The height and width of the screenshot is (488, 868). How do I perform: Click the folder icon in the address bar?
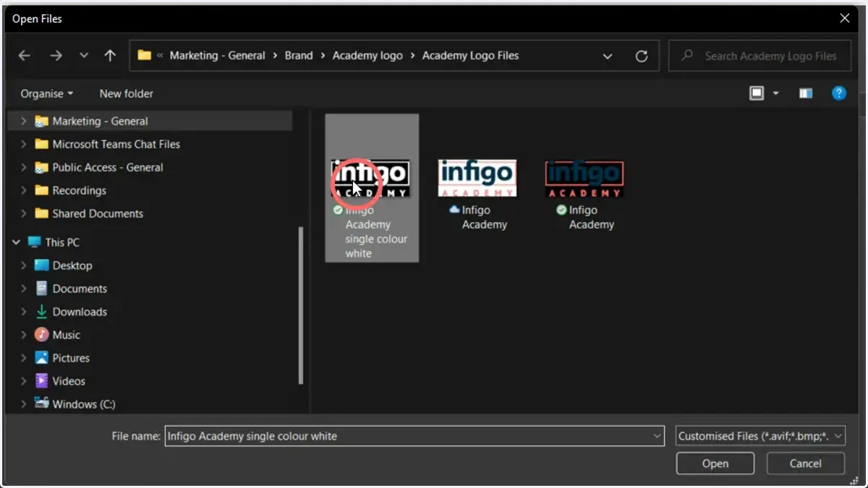(145, 55)
